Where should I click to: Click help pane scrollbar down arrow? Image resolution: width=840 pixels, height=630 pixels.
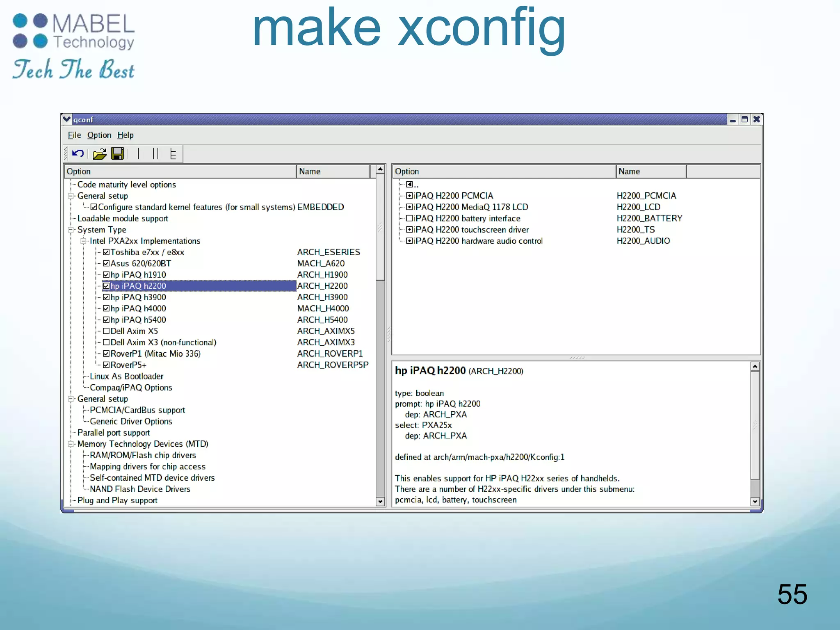tap(755, 501)
